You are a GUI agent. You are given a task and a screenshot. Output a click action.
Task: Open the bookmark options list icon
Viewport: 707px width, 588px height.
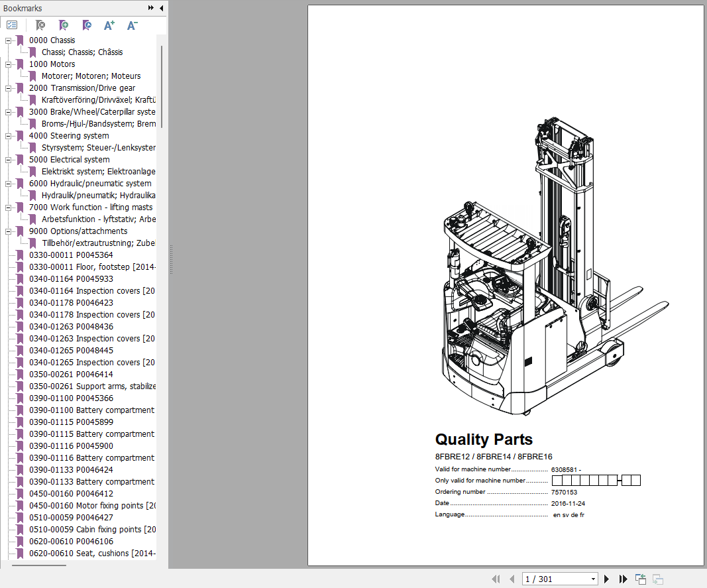tap(12, 25)
